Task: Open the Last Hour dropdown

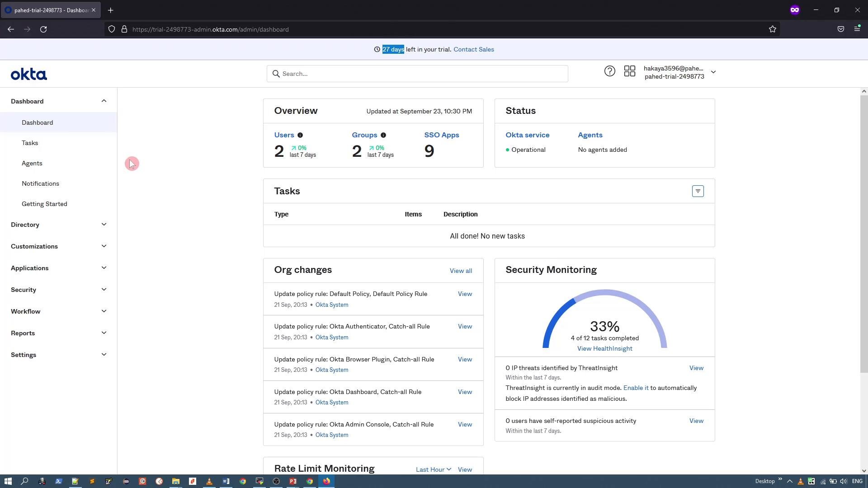Action: [x=433, y=469]
